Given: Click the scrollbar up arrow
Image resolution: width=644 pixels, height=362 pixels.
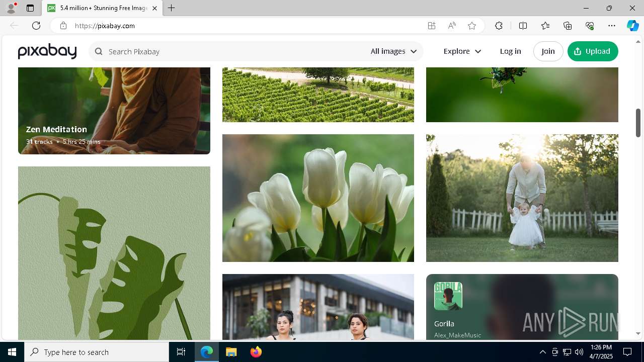Looking at the screenshot, I should 638,41.
